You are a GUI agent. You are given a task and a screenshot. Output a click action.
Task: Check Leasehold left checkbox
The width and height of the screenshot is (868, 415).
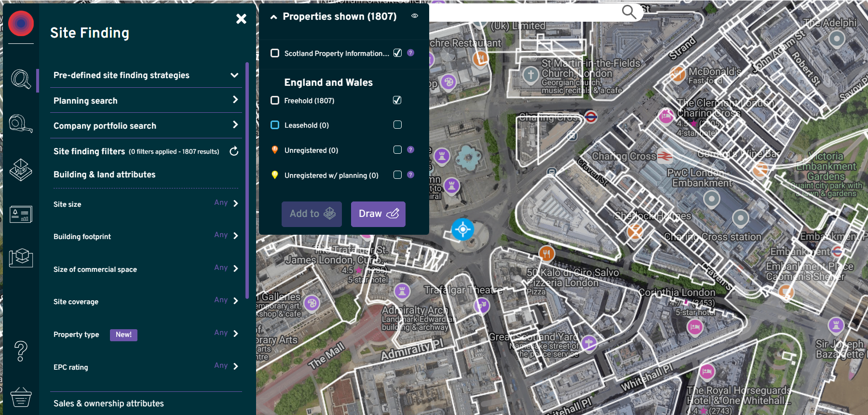[275, 125]
